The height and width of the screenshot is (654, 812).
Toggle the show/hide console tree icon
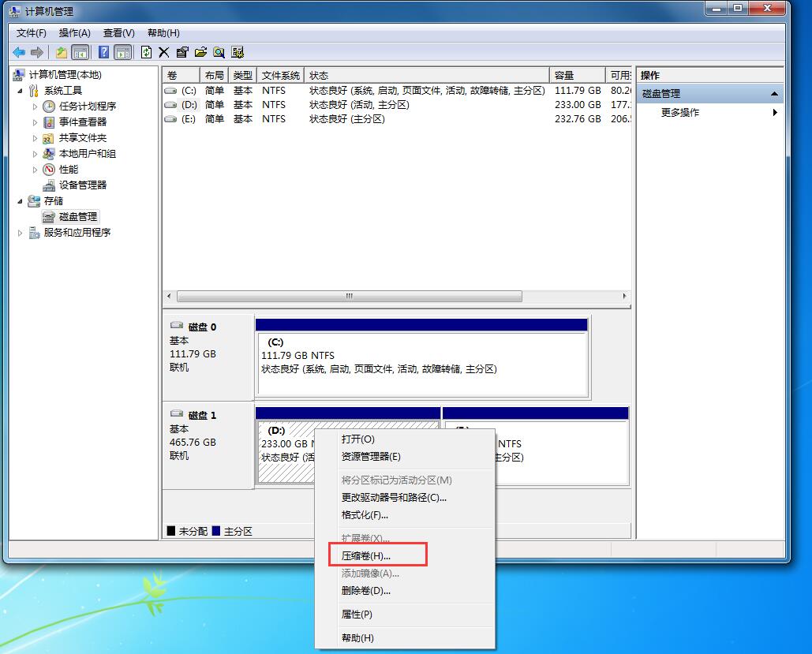click(x=80, y=52)
